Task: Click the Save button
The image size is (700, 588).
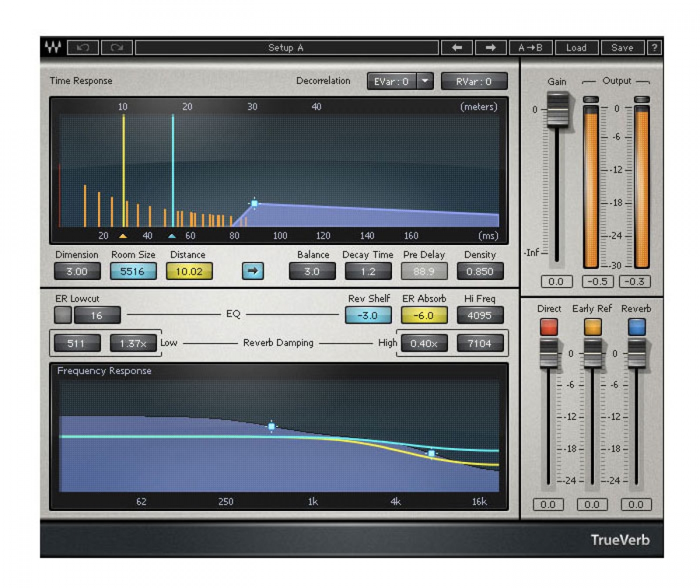Action: [622, 48]
